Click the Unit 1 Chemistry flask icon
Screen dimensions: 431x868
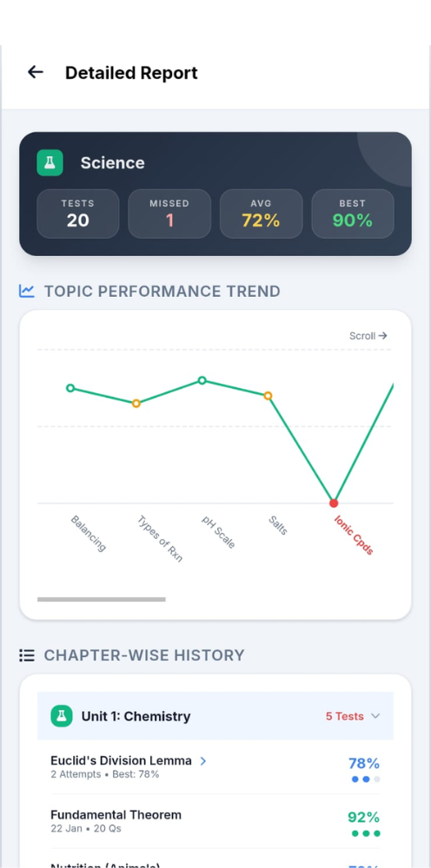(x=62, y=716)
